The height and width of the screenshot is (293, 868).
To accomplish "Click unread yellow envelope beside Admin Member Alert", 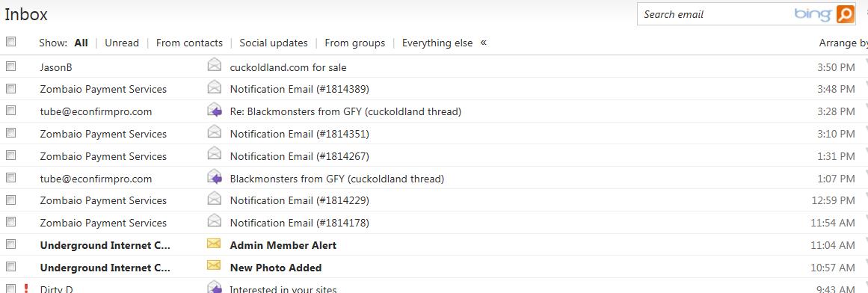I will click(214, 244).
